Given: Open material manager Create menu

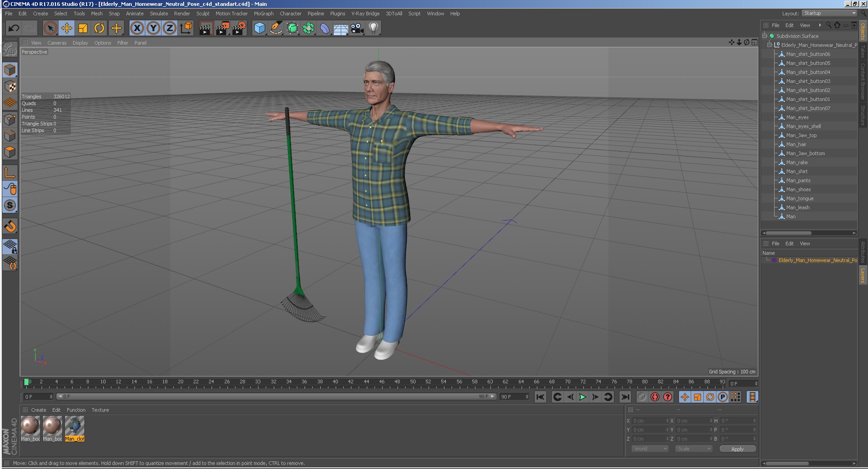Looking at the screenshot, I should tap(38, 410).
